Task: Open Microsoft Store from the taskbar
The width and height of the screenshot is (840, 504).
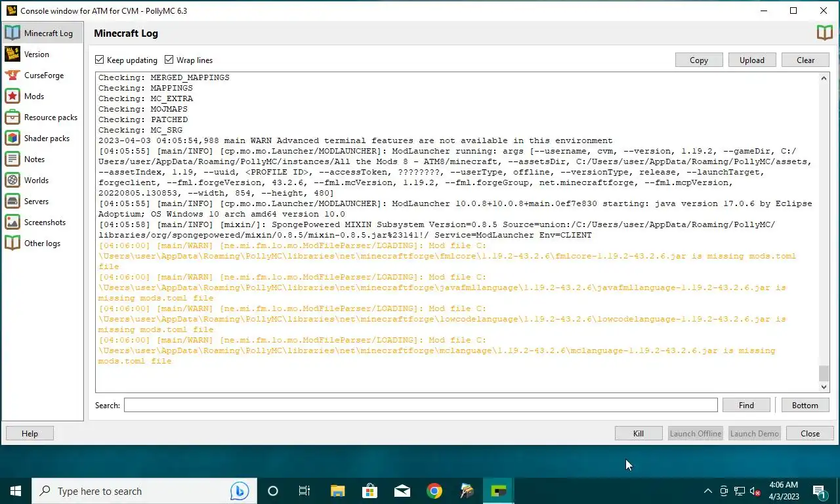Action: [369, 491]
